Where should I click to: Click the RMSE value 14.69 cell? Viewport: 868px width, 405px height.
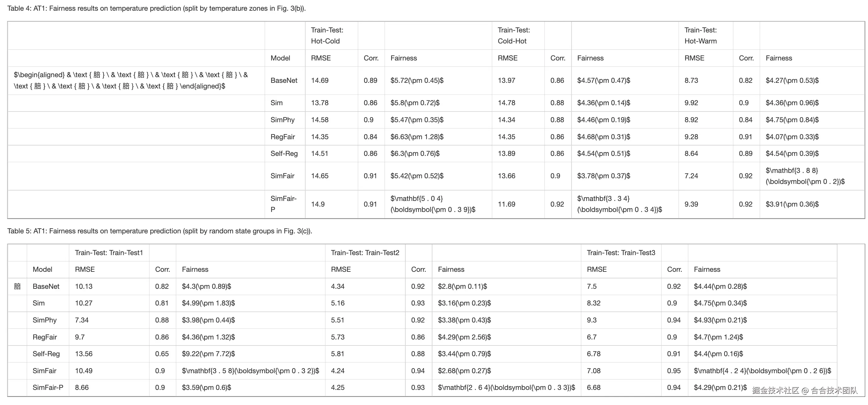pos(319,80)
